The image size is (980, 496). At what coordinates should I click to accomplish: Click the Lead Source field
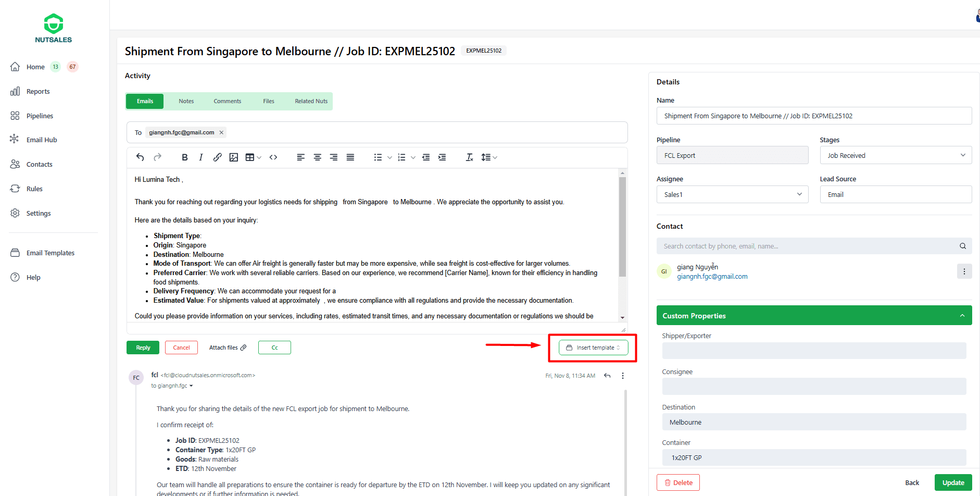pyautogui.click(x=896, y=194)
